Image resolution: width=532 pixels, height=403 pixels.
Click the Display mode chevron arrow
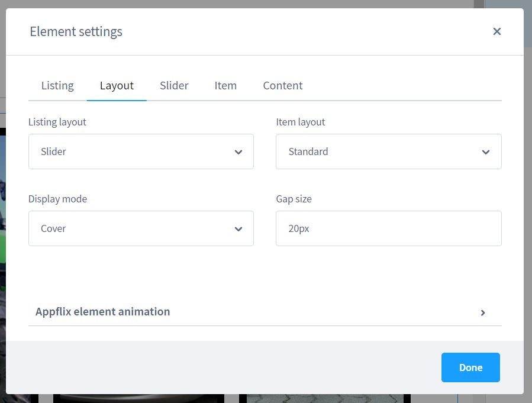[x=238, y=229]
